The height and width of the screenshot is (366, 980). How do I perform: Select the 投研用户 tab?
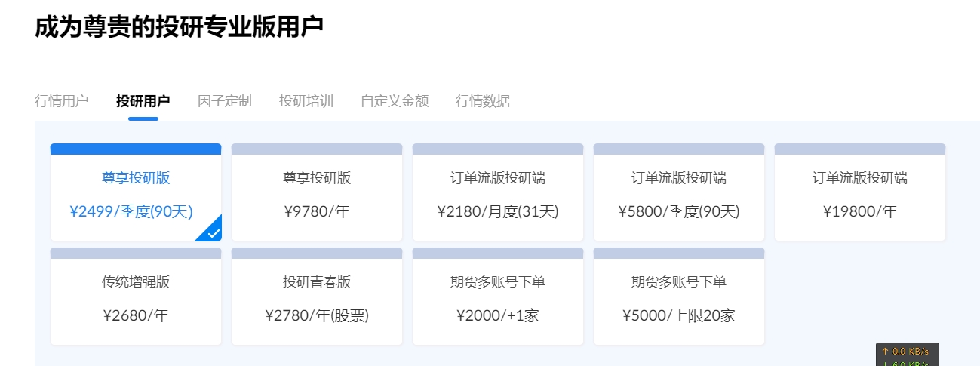click(x=143, y=101)
